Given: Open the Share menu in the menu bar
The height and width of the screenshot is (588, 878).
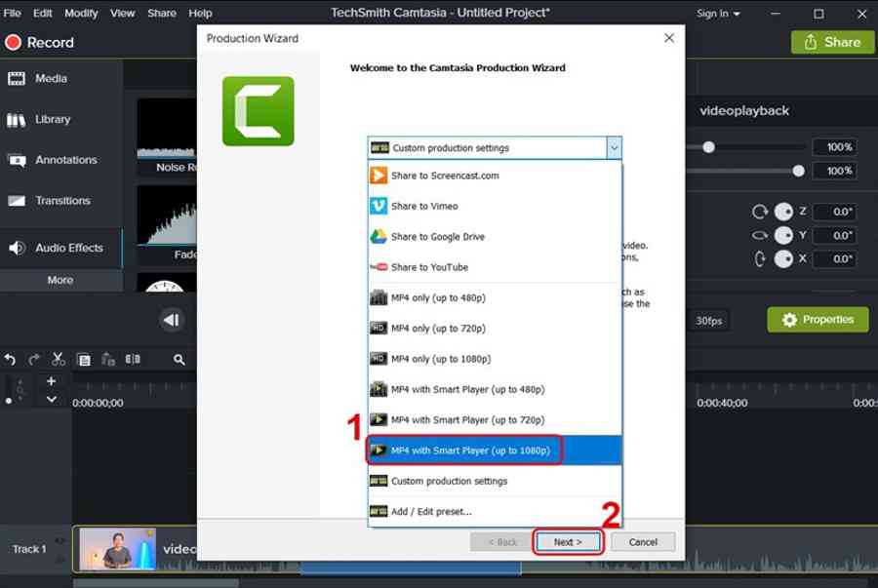Looking at the screenshot, I should coord(162,13).
